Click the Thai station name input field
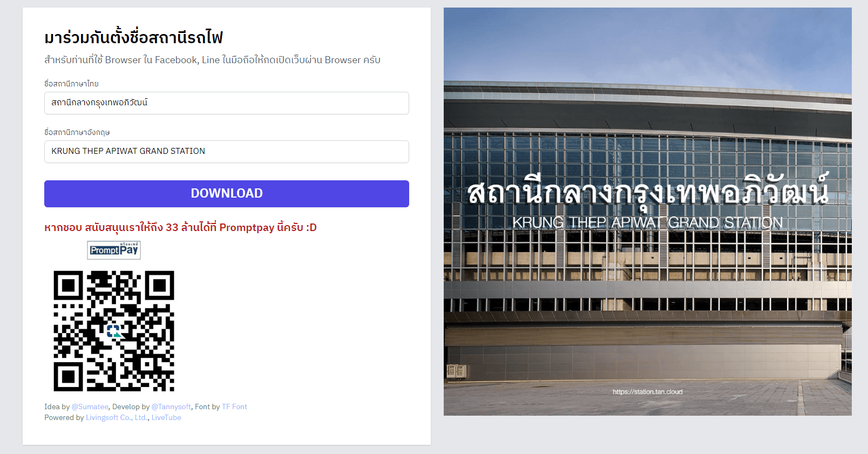This screenshot has width=868, height=454. pyautogui.click(x=227, y=103)
